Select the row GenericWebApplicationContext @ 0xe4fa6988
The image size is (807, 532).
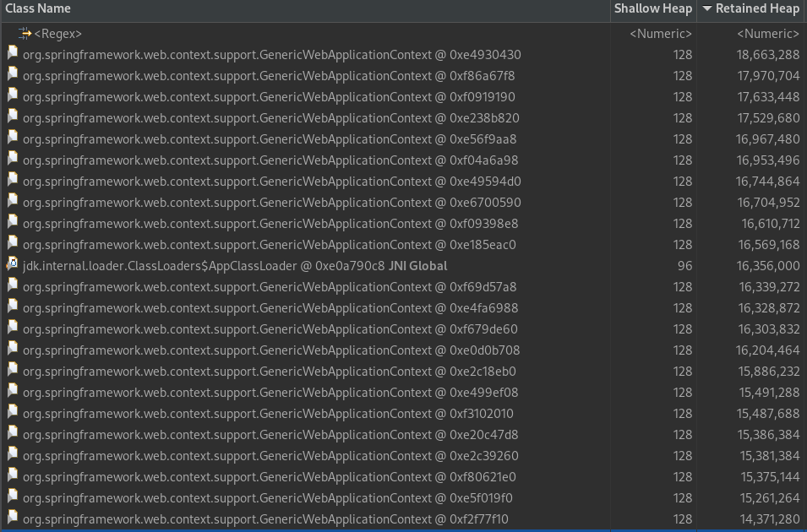pos(404,307)
